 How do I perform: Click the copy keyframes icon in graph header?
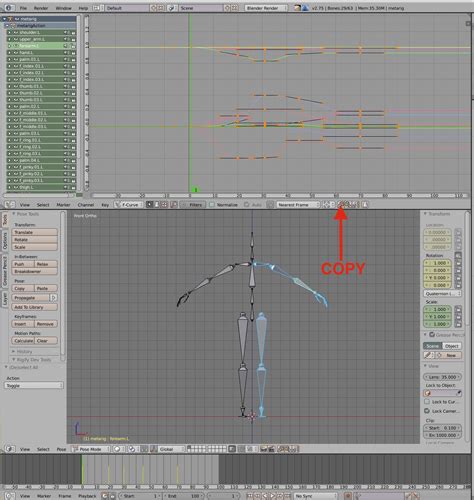click(x=341, y=205)
